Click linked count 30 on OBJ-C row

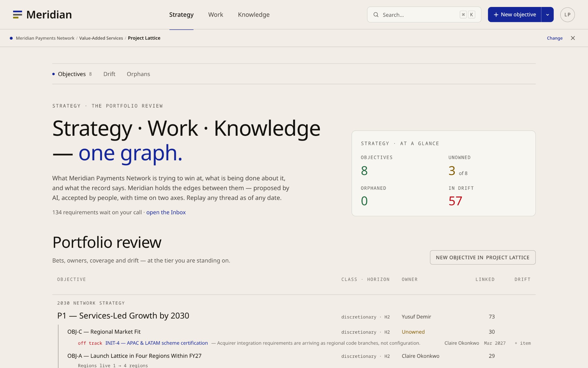click(x=492, y=332)
